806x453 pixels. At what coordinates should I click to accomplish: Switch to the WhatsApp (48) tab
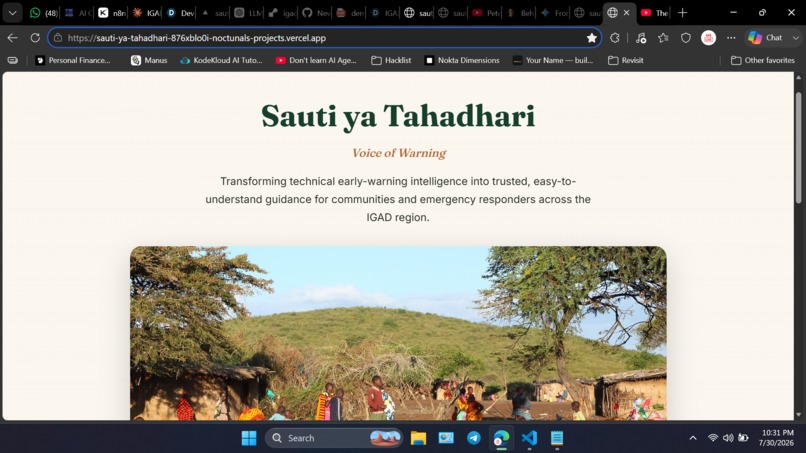(43, 13)
